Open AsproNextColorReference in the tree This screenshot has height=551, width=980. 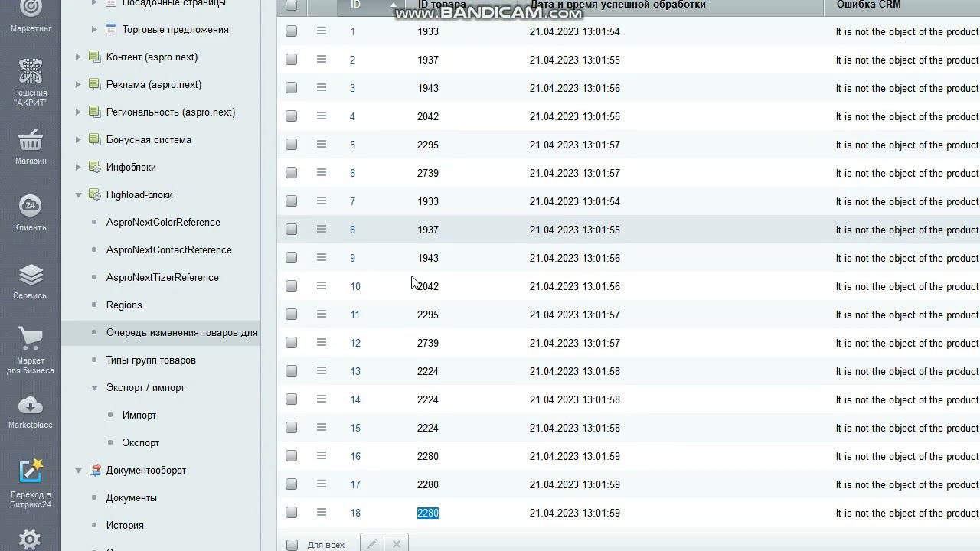click(x=163, y=222)
